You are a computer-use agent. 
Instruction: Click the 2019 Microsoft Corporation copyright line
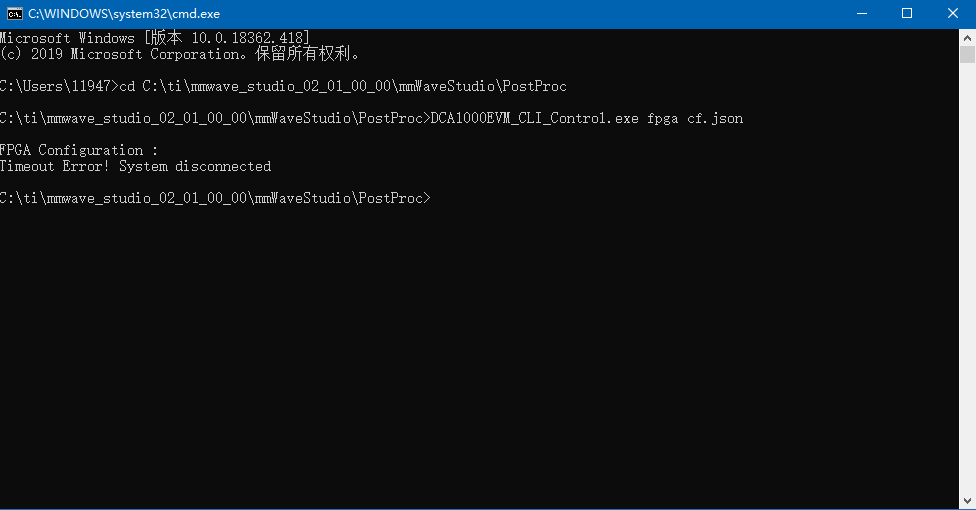tap(180, 54)
